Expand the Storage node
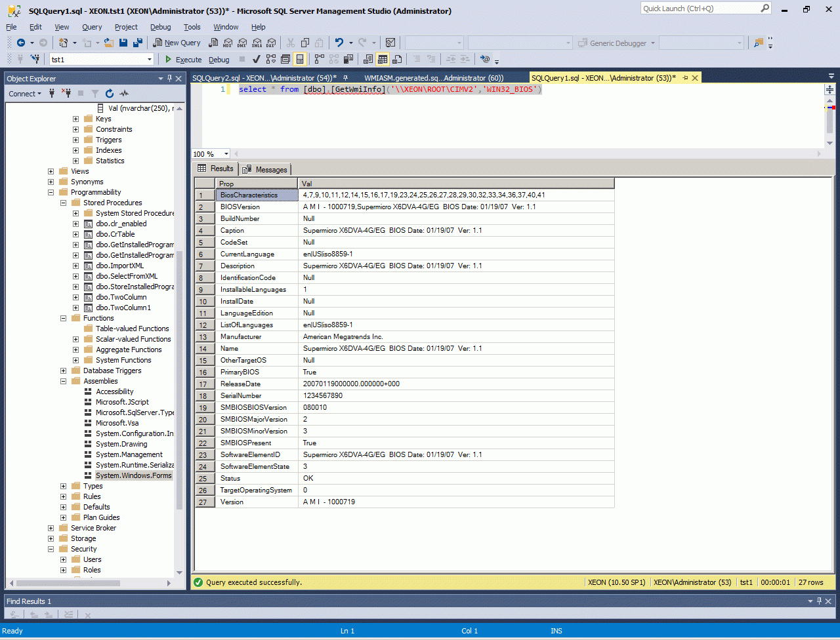Viewport: 840px width, 640px height. coord(51,538)
